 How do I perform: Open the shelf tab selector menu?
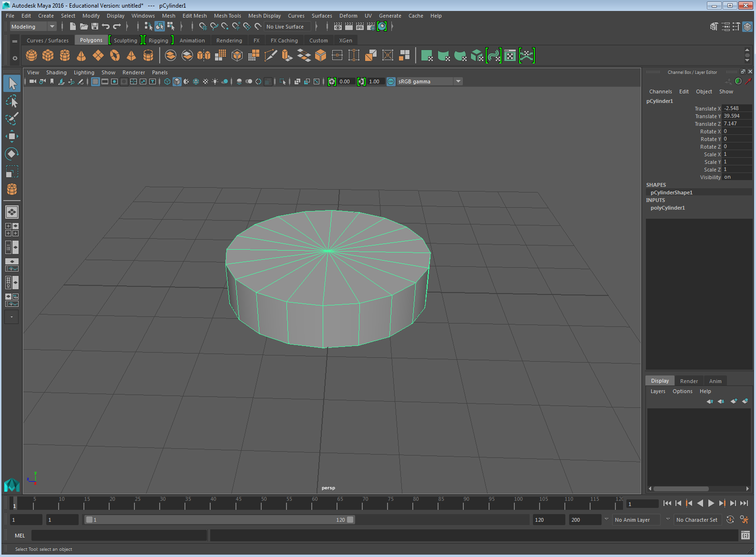(x=15, y=41)
